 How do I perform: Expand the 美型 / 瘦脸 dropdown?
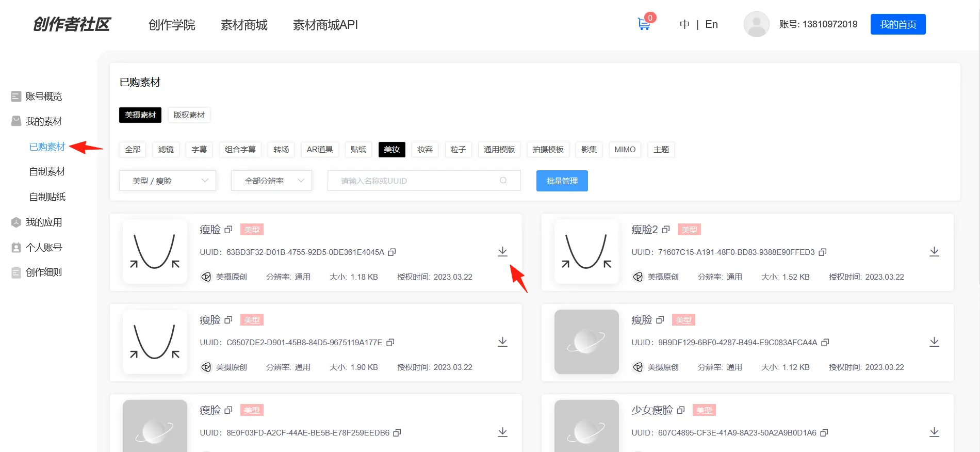coord(168,181)
